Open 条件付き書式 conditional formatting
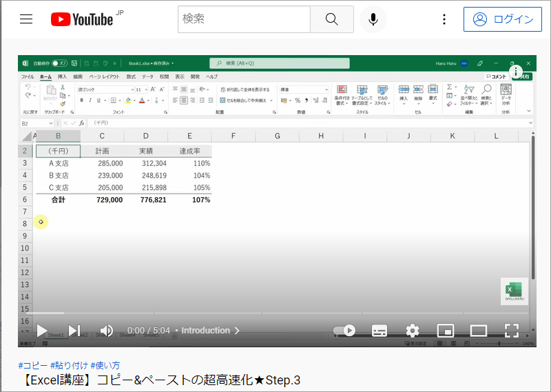Viewport: 551px width, 392px height. click(x=342, y=95)
